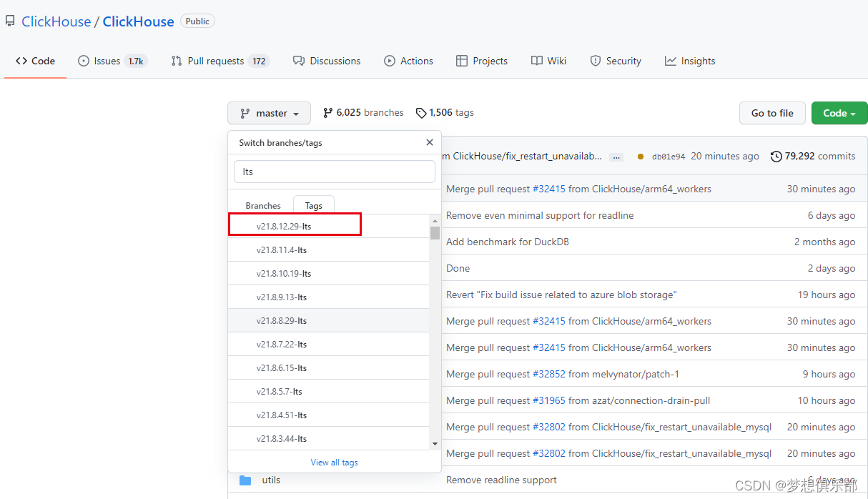Switch to the Code tab
The image size is (868, 499).
click(x=35, y=61)
